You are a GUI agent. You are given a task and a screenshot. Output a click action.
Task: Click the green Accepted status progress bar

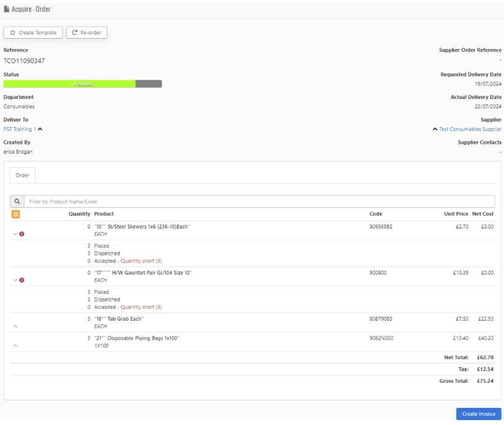69,84
